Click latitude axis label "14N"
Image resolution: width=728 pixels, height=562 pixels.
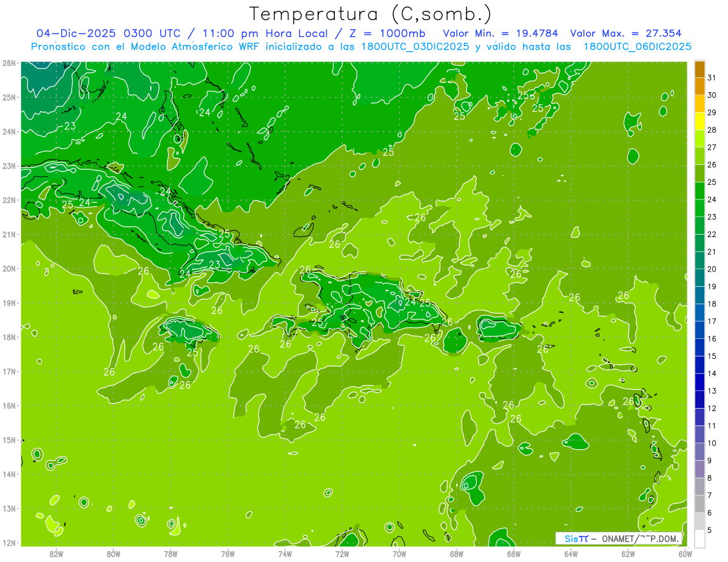9,474
